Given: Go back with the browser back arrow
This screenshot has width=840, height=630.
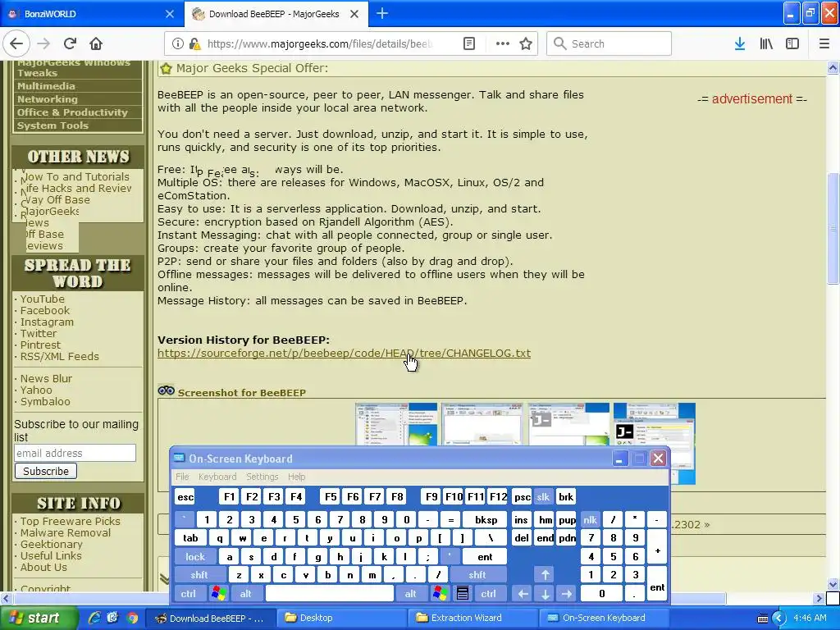Looking at the screenshot, I should point(16,43).
